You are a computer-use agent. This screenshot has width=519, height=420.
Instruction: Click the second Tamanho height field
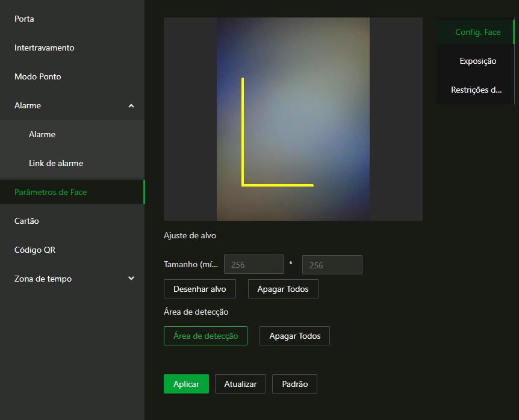click(x=332, y=265)
